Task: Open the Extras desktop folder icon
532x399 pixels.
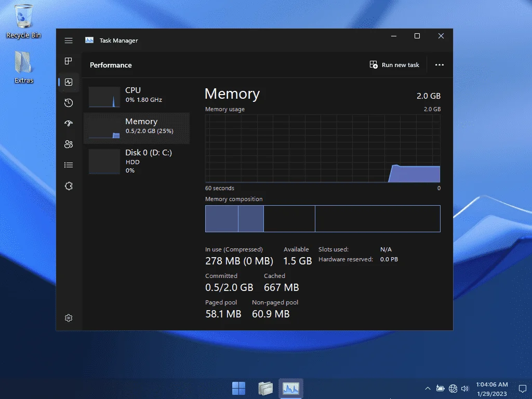Action: (24, 67)
